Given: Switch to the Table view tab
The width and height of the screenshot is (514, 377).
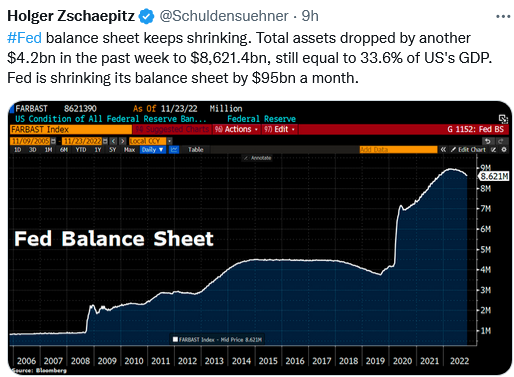Looking at the screenshot, I should (195, 150).
